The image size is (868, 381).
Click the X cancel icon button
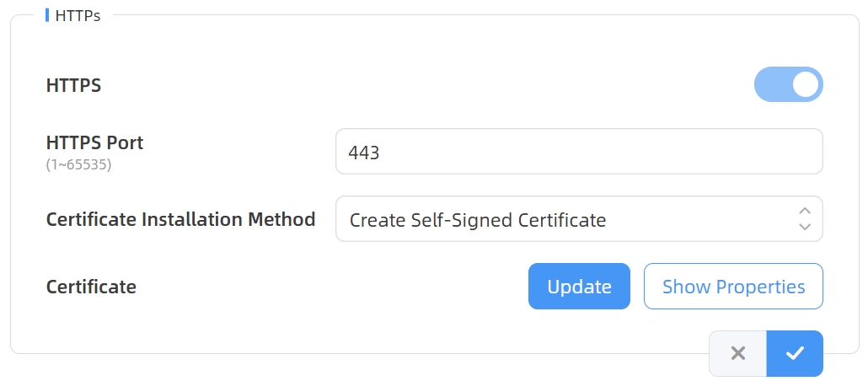pos(738,353)
